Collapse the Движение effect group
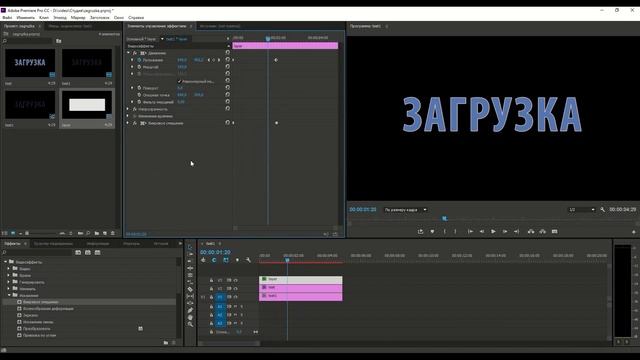 click(x=128, y=53)
